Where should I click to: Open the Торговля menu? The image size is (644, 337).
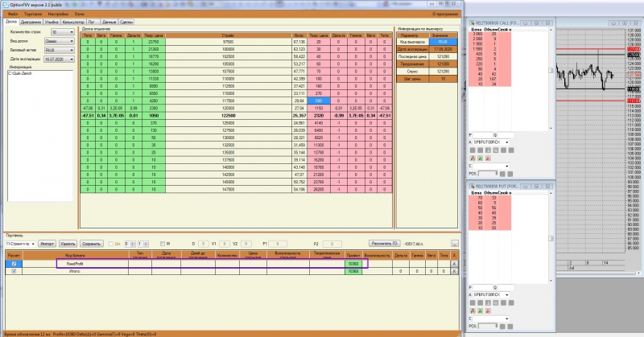pyautogui.click(x=33, y=14)
